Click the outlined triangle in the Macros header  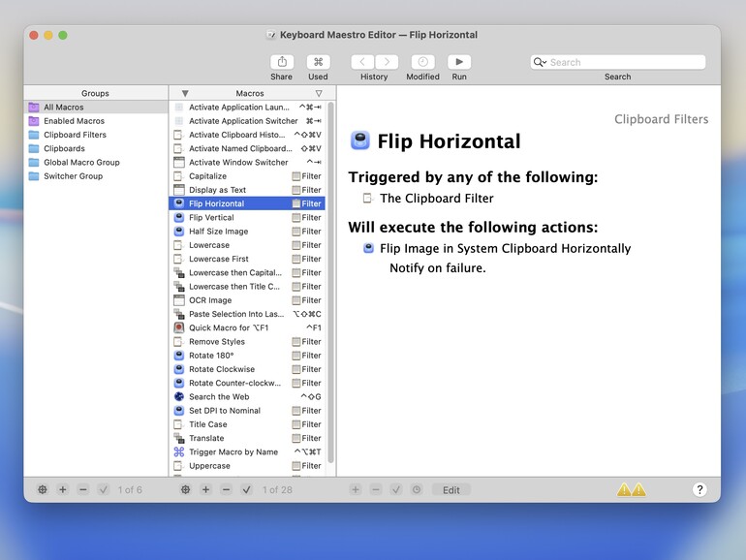pos(319,93)
